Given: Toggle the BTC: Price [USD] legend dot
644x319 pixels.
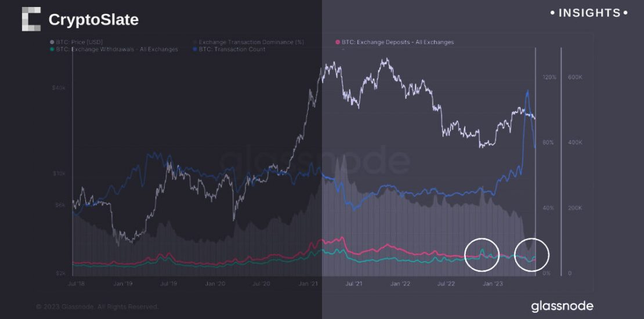Looking at the screenshot, I should point(52,42).
